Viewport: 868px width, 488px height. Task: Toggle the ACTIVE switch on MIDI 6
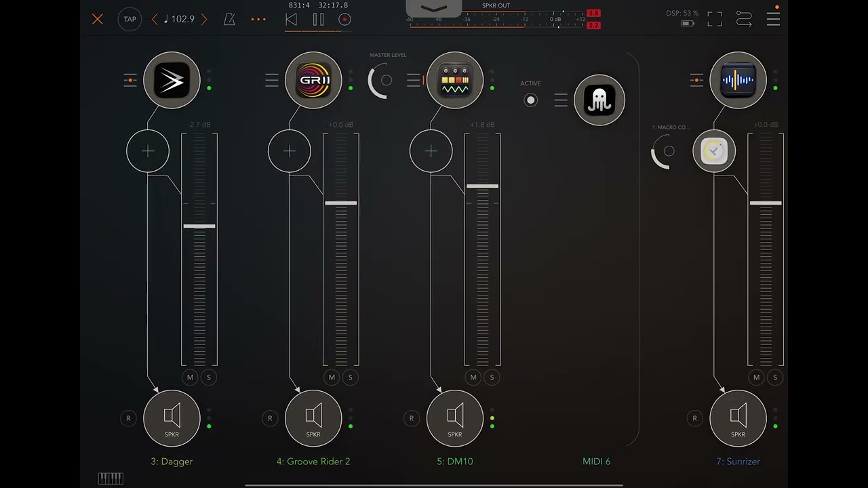[531, 100]
